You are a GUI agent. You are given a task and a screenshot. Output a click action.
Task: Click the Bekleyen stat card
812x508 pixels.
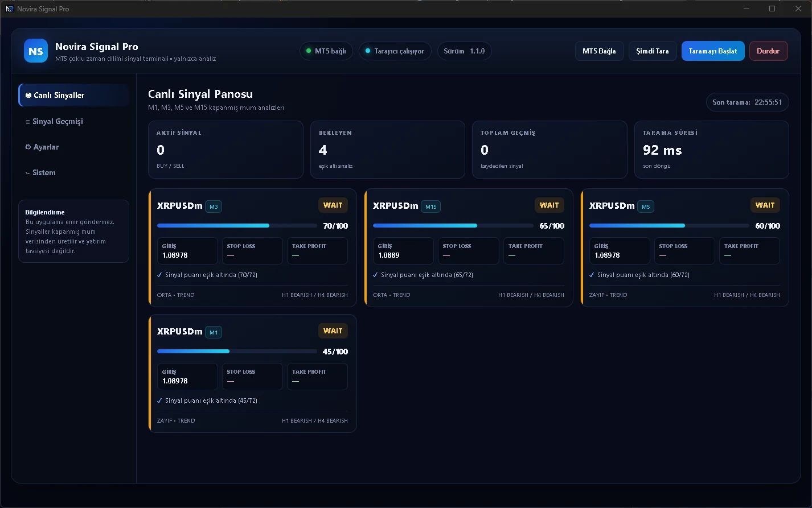click(x=388, y=150)
